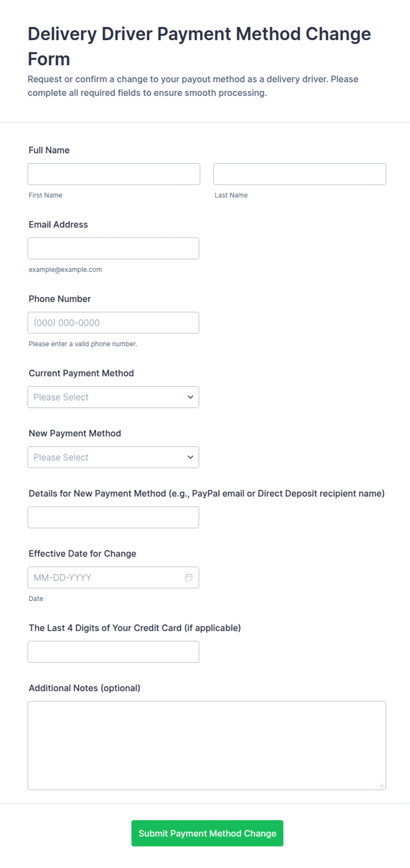Image resolution: width=410 pixels, height=868 pixels.
Task: Click the chevron arrow of Current Payment Method
Action: pyautogui.click(x=190, y=397)
